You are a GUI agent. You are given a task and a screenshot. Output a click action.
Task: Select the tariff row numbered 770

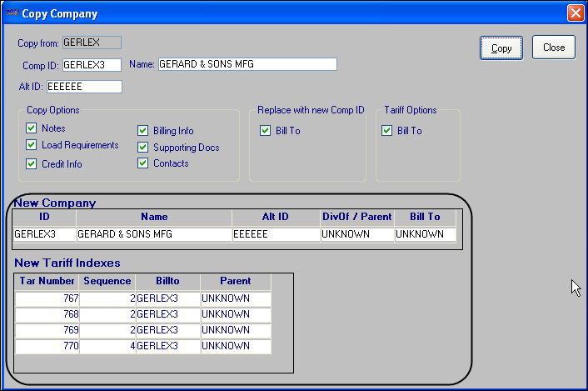[x=47, y=346]
